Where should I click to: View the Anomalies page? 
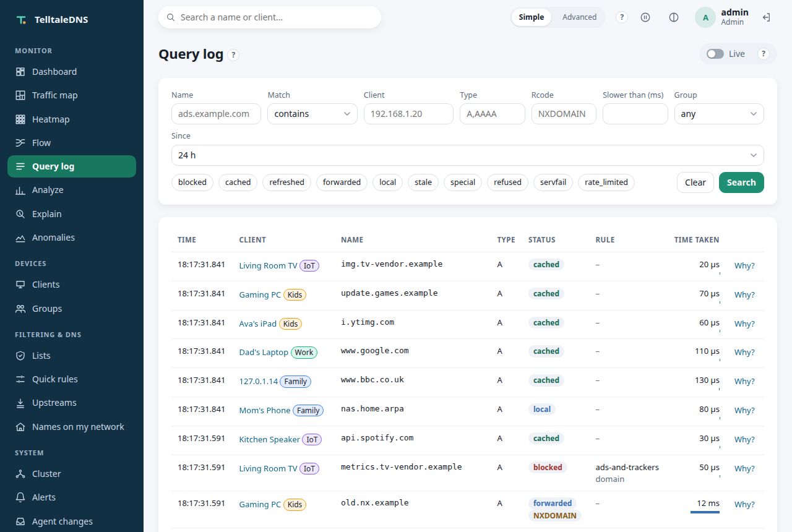[x=72, y=238]
